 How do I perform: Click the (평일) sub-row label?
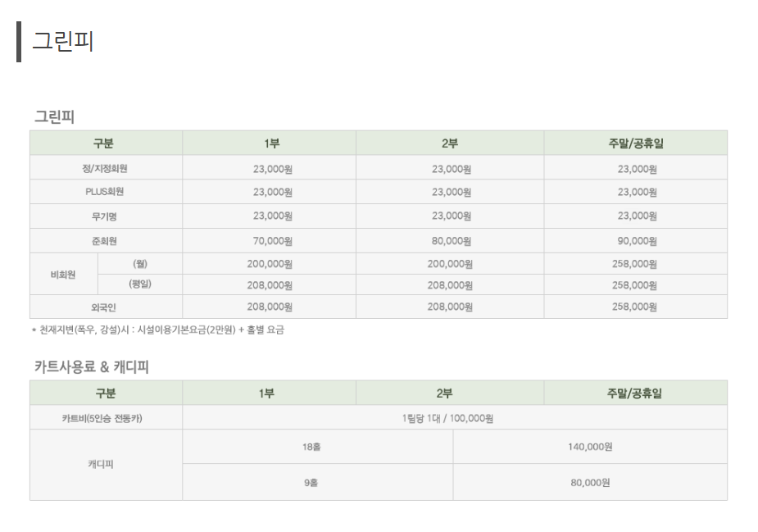click(x=140, y=284)
